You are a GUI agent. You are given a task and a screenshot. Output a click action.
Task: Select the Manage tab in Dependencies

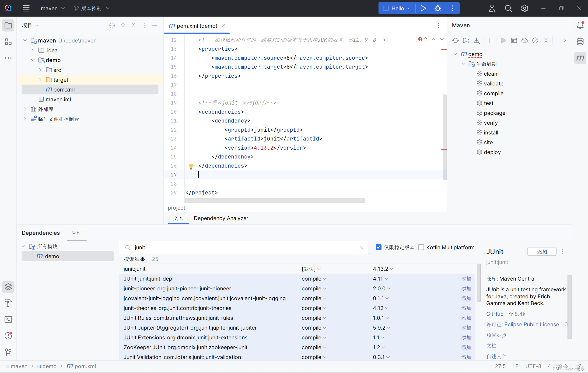(77, 233)
